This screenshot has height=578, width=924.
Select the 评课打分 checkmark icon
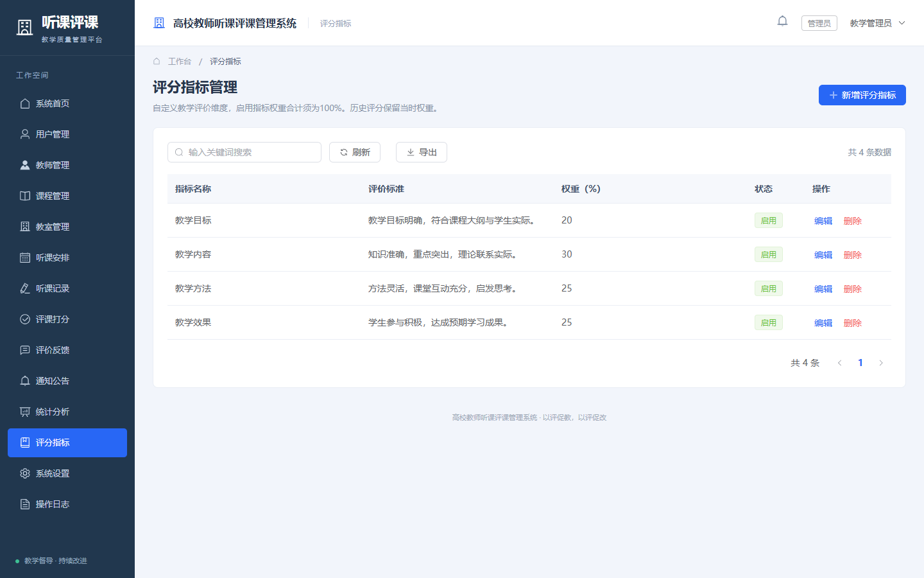click(25, 319)
